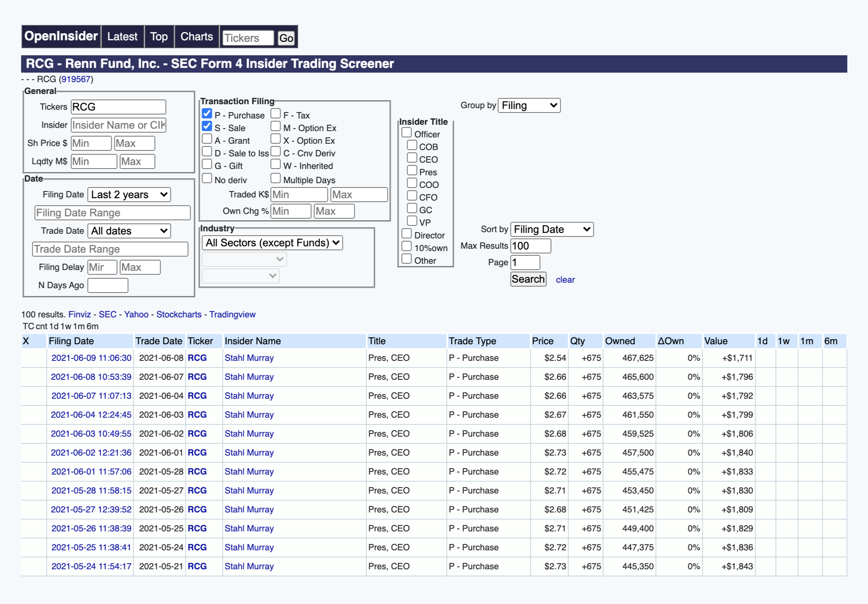The image size is (868, 604).
Task: Open the Yahoo link
Action: (x=136, y=315)
